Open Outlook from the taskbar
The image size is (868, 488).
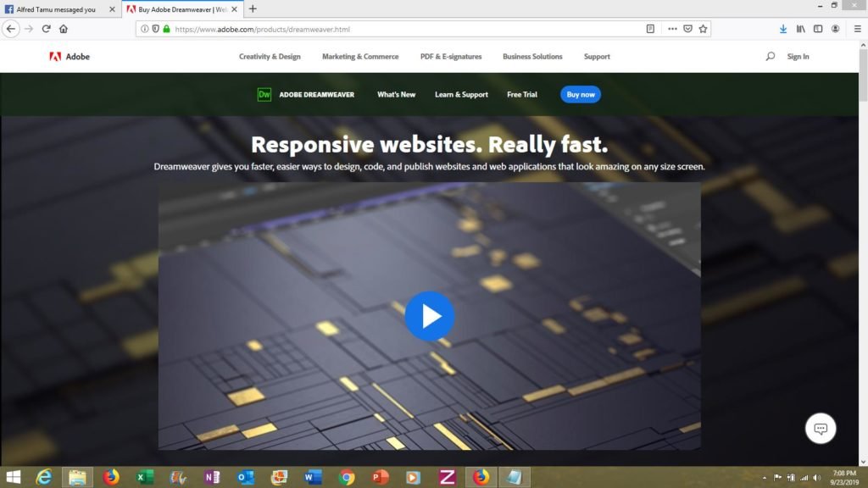click(245, 477)
